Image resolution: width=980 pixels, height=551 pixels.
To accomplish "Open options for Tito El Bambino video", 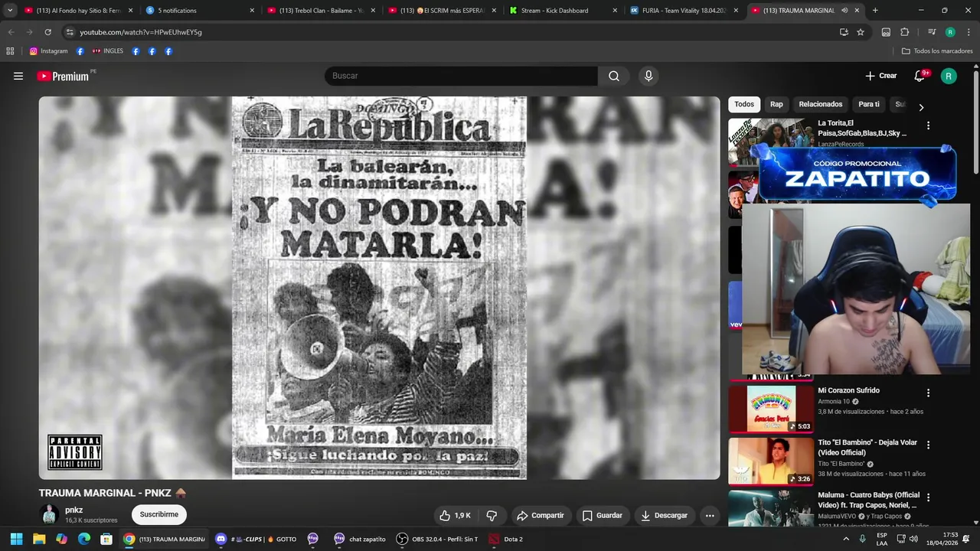I will click(928, 445).
